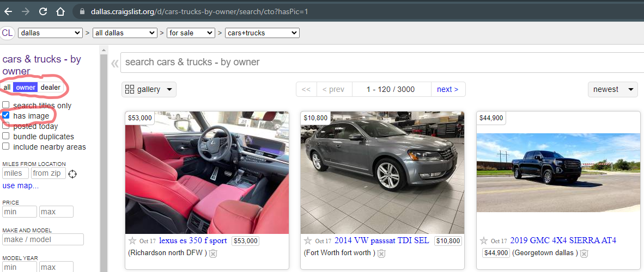
Task: Open the use map link
Action: (x=21, y=186)
